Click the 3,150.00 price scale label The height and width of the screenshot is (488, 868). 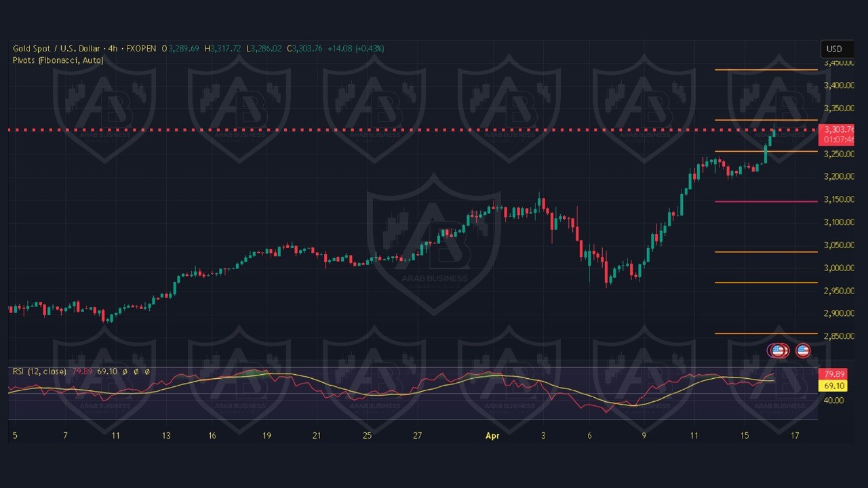(x=837, y=199)
